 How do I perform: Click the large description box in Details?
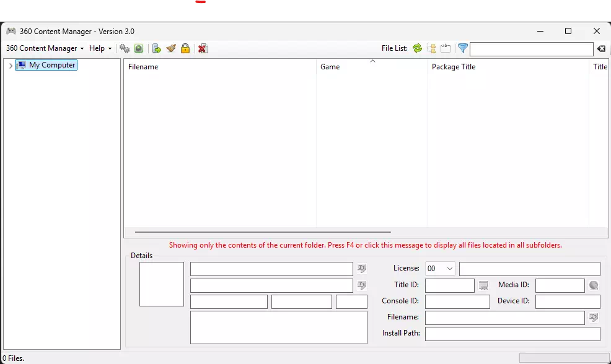[279, 327]
